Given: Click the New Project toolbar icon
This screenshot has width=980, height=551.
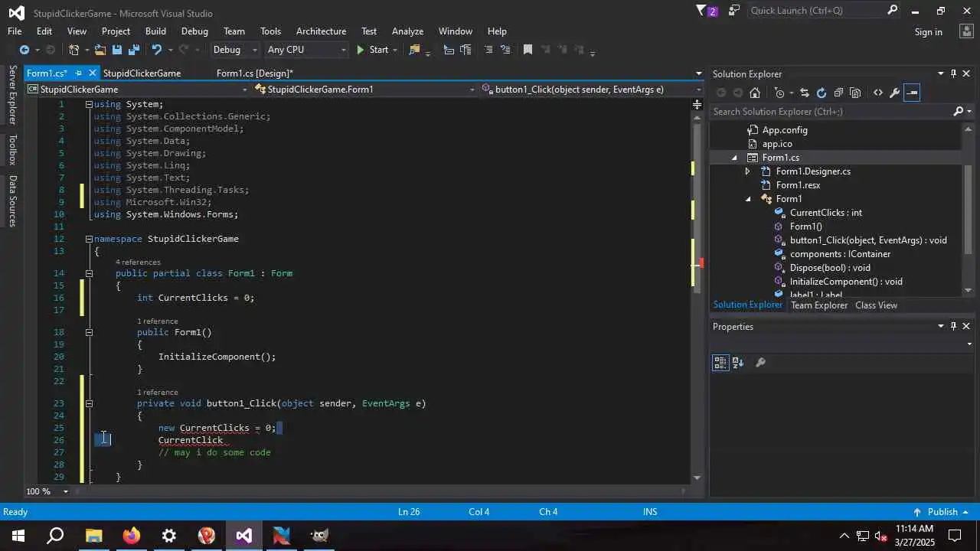Looking at the screenshot, I should tap(74, 50).
